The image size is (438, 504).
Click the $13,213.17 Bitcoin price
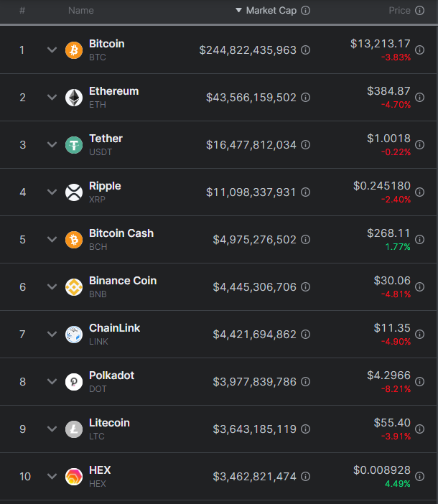(380, 43)
